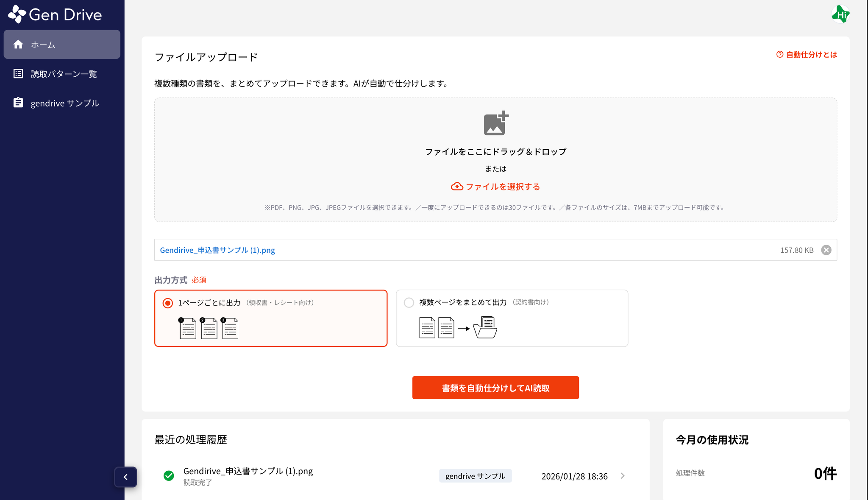Click the gendrive サンプル tag in history
This screenshot has width=868, height=500.
pos(475,476)
